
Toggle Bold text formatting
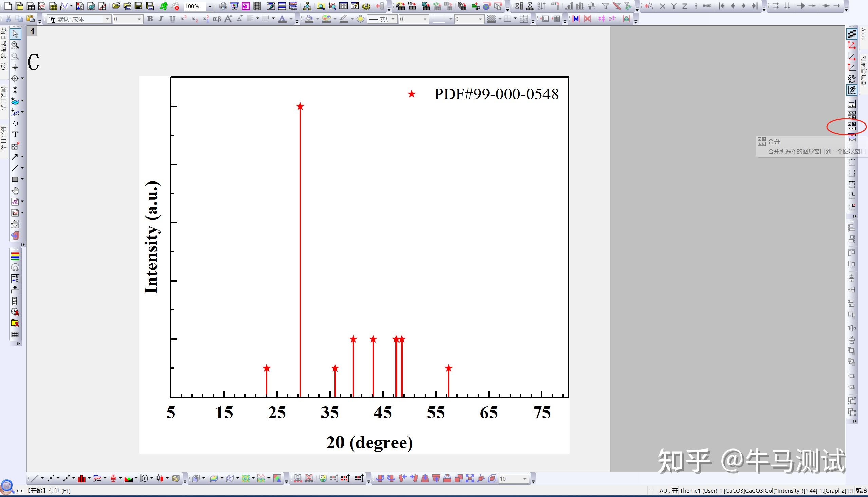point(150,19)
